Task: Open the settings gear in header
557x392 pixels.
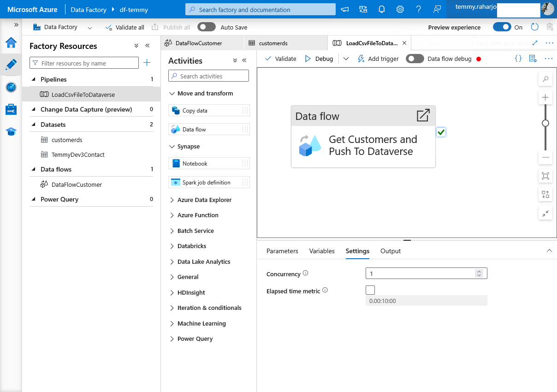Action: pyautogui.click(x=400, y=9)
